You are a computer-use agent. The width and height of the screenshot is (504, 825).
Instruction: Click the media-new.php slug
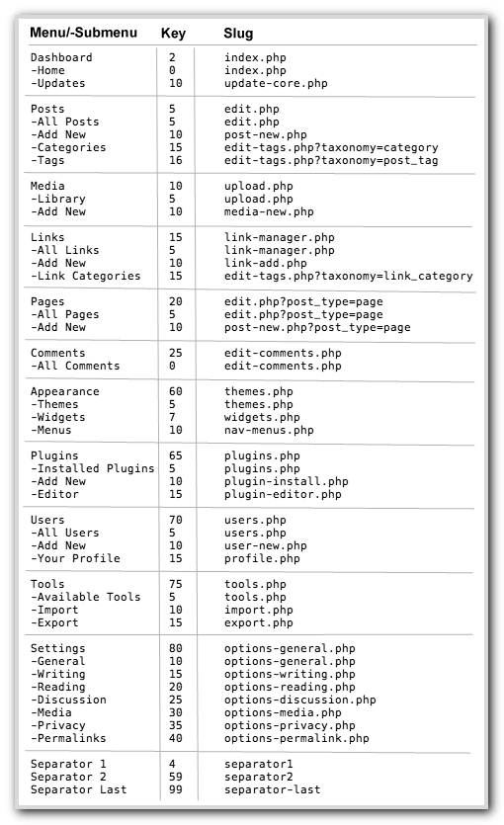click(269, 211)
